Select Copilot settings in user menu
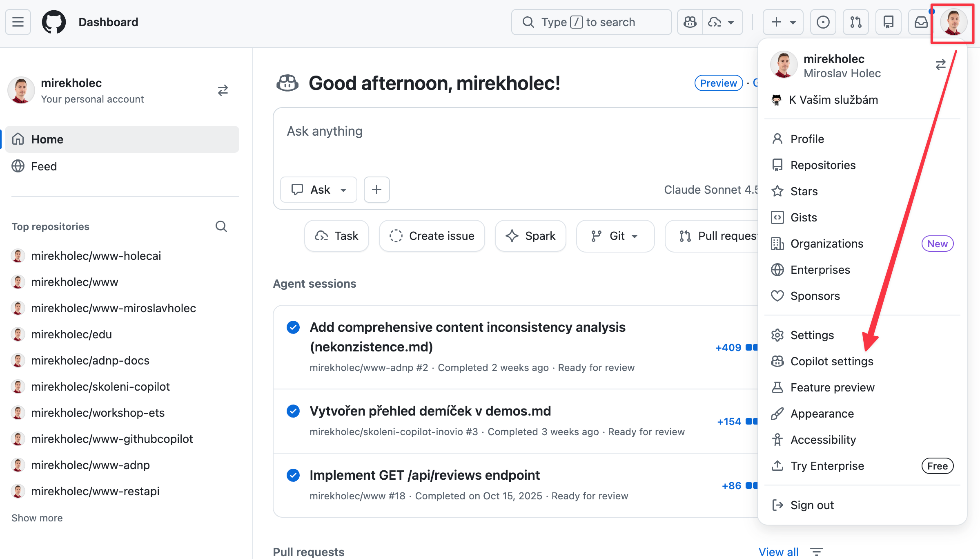Viewport: 980px width, 559px height. [x=831, y=361]
